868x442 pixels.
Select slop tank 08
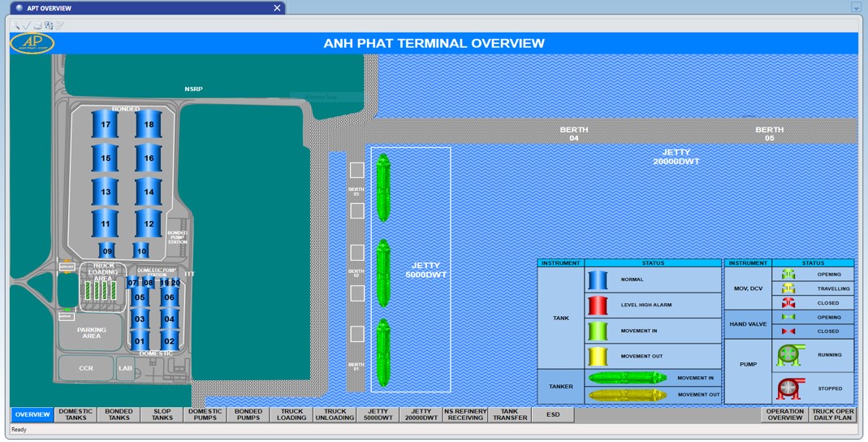pos(149,283)
